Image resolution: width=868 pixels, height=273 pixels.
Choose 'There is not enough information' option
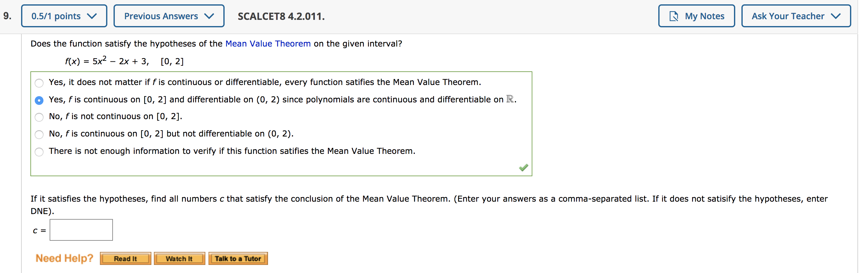click(39, 152)
